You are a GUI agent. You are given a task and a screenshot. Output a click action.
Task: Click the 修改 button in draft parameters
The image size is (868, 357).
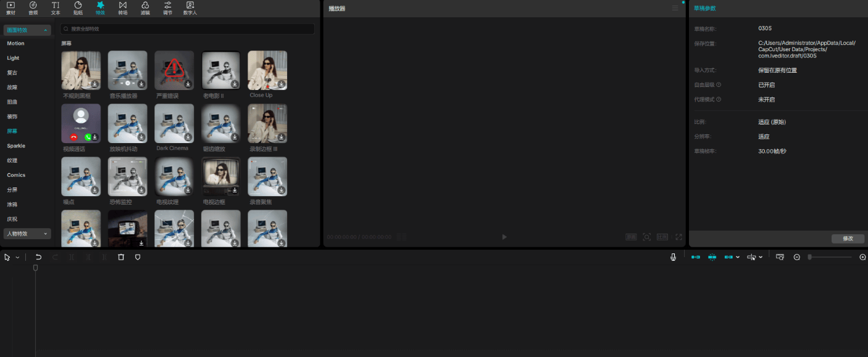[x=848, y=239]
